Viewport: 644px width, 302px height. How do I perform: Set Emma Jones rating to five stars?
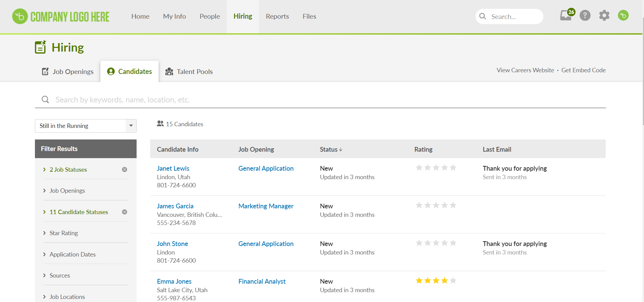click(x=453, y=281)
